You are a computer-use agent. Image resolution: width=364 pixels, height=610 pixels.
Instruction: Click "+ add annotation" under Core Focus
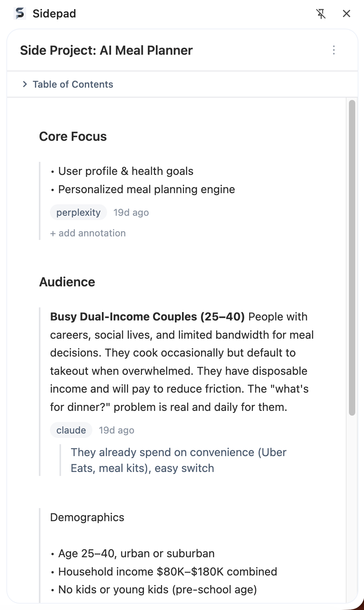tap(88, 233)
